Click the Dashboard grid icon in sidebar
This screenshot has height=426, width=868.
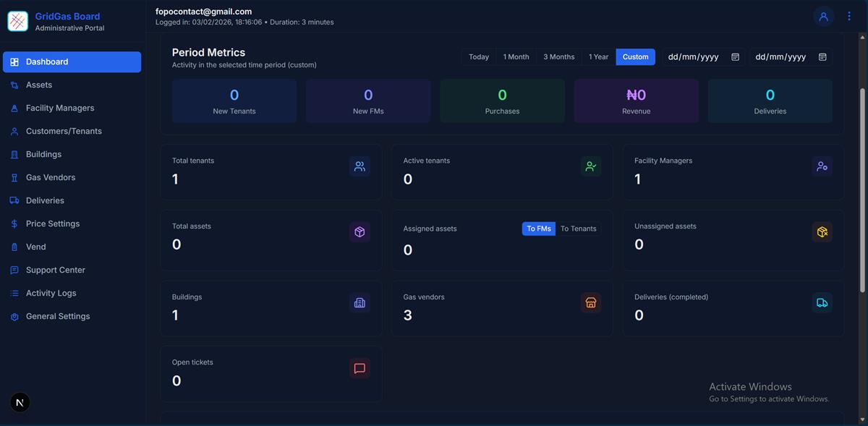pyautogui.click(x=14, y=62)
